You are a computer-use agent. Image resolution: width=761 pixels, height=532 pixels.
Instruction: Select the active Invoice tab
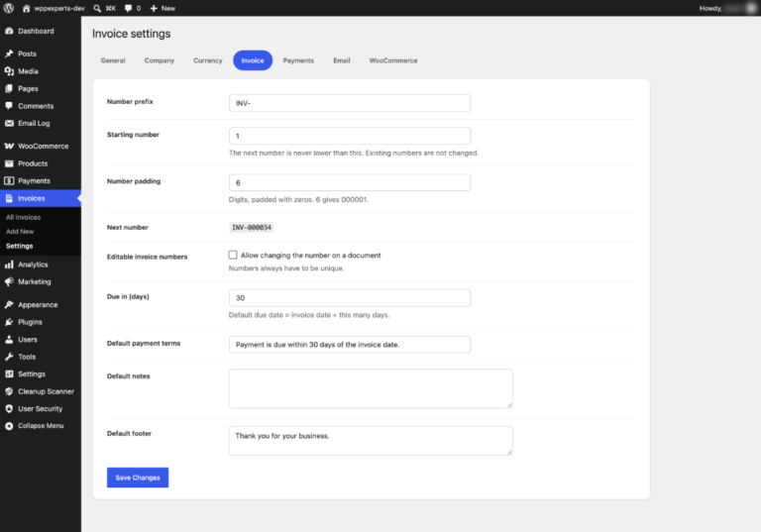coord(253,60)
